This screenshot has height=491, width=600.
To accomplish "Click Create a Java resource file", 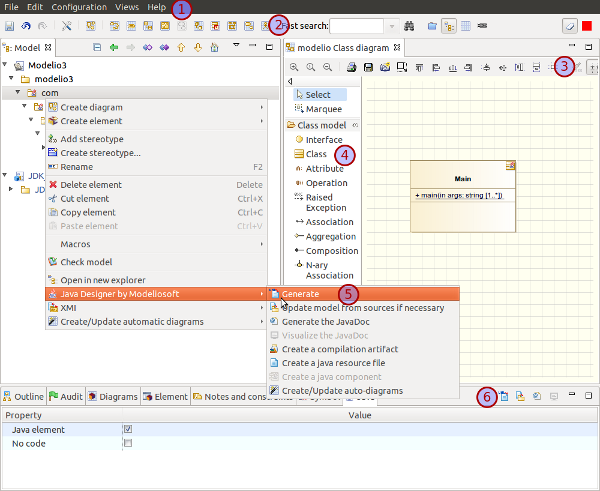I will (363, 363).
